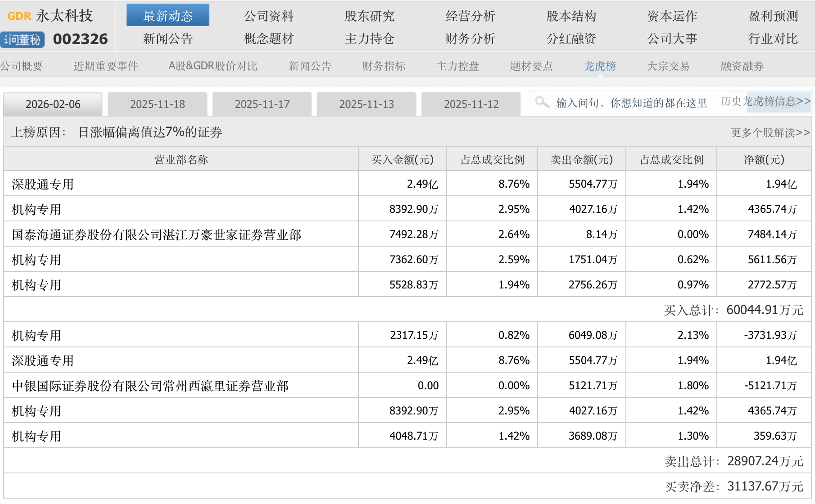
Task: Select the 2026-02-06 date tab
Action: pyautogui.click(x=53, y=104)
